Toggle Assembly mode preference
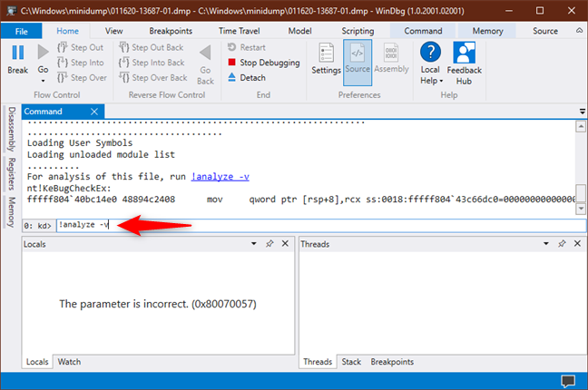This screenshot has height=390, width=588. pos(391,58)
